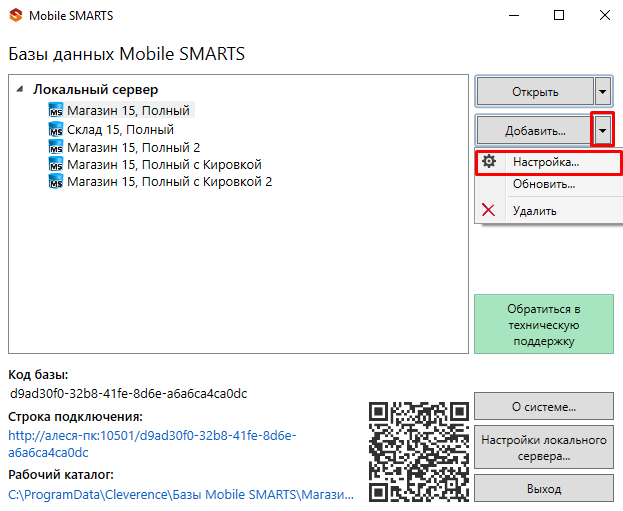Click the database icon beside Магазин 15, Полный с Кировкой 2
623x511 pixels.
click(x=56, y=181)
